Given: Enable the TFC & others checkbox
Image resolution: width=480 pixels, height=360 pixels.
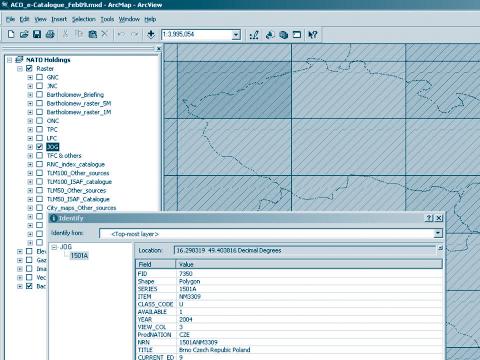Looking at the screenshot, I should click(x=40, y=155).
